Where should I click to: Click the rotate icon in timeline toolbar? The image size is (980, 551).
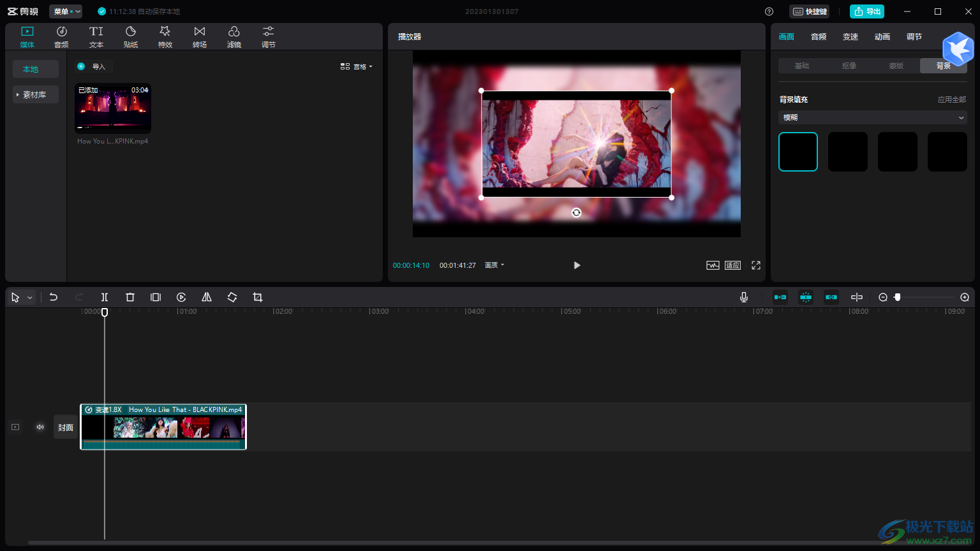coord(232,297)
